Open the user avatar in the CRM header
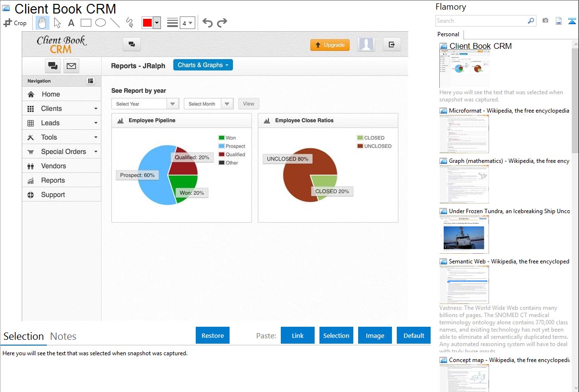This screenshot has height=392, width=579. coord(366,44)
